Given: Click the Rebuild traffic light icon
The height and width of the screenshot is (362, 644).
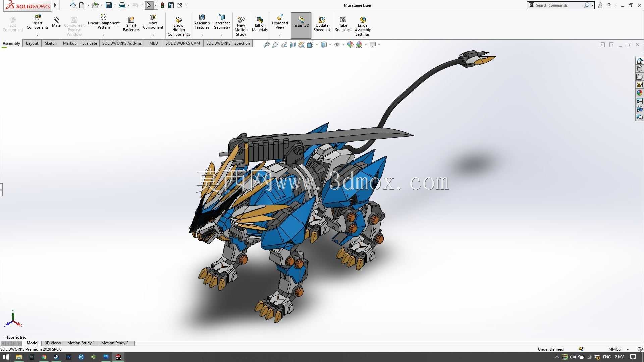Looking at the screenshot, I should [162, 5].
